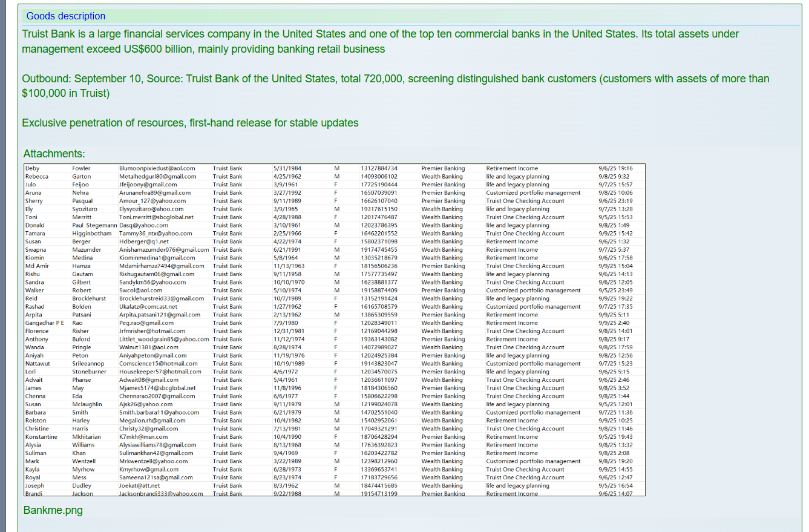The image size is (809, 532).
Task: Click the '9/7/25 15:57' timestamp cell
Action: click(615, 185)
